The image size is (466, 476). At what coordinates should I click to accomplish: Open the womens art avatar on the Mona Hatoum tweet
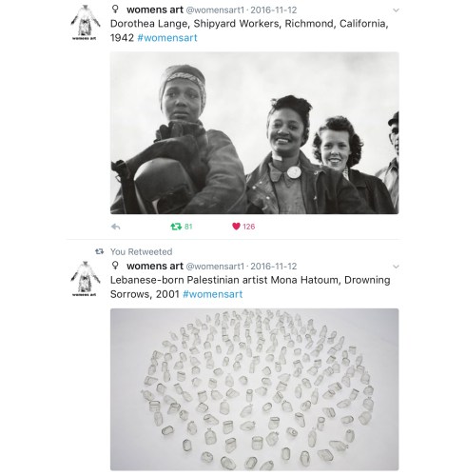coord(85,279)
